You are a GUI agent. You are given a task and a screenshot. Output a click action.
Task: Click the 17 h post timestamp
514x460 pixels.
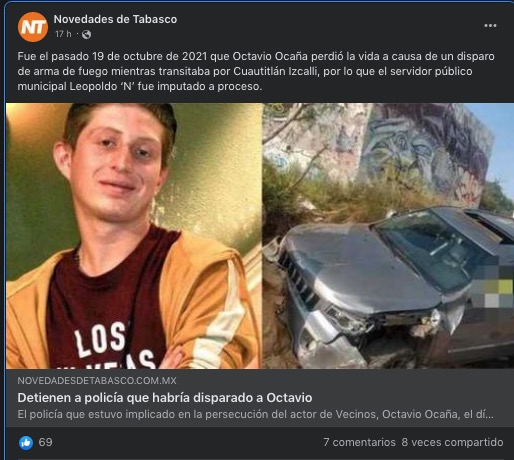(63, 34)
